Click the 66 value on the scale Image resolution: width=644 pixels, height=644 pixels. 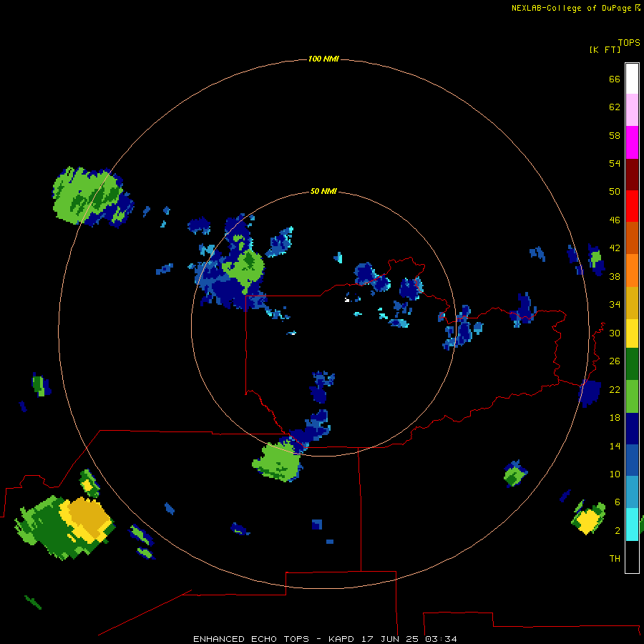(x=615, y=79)
